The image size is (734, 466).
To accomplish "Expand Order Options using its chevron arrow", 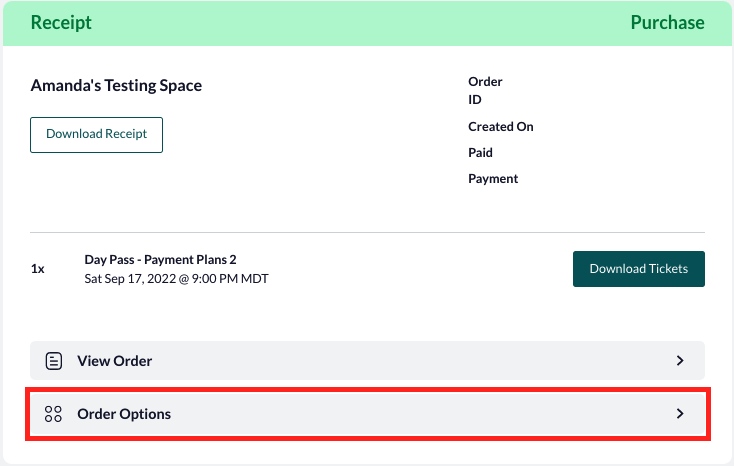I will point(680,414).
